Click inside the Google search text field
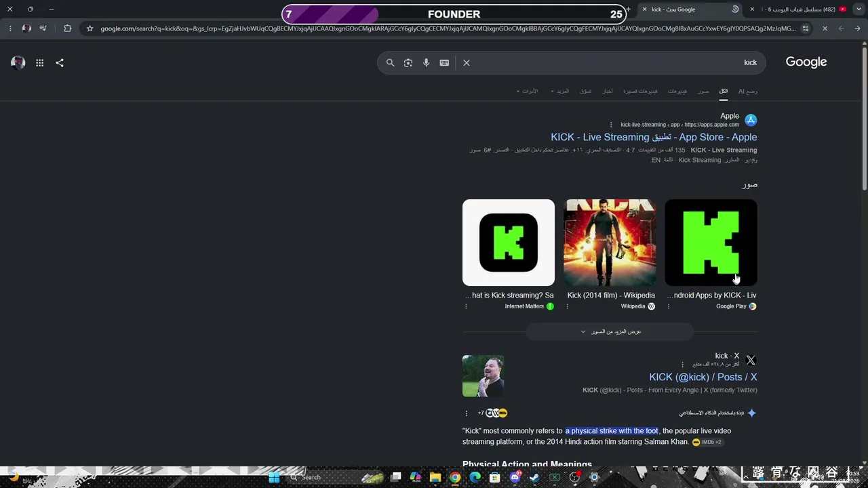 coord(610,63)
